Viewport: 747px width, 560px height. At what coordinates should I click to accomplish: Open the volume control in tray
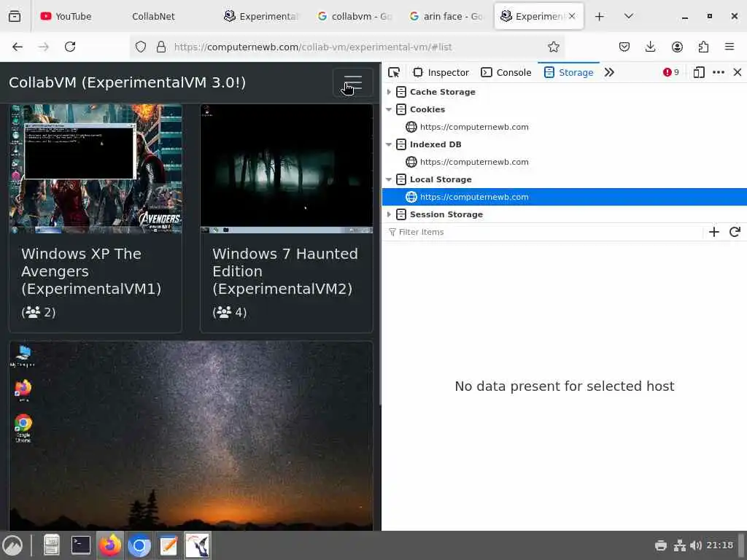coord(695,545)
